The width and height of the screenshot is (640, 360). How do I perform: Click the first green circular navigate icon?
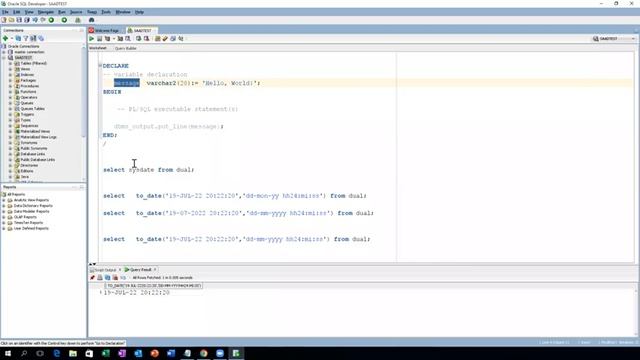pos(51,20)
